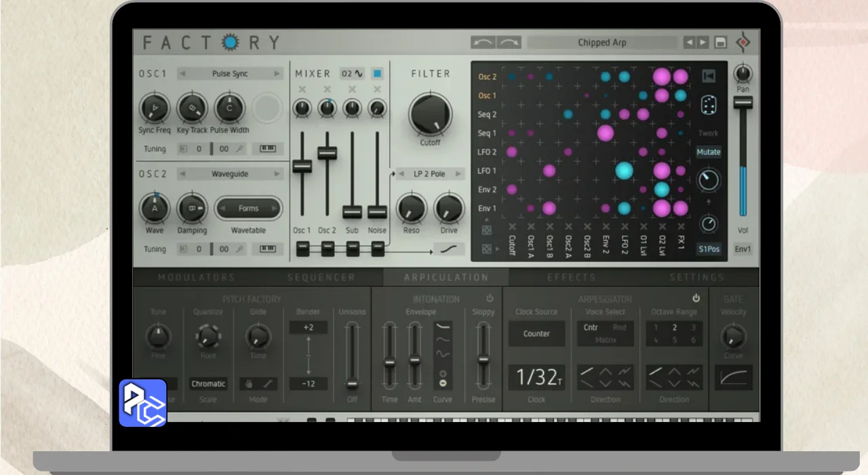Select next OSC 1 waveform after Pulse Sync

point(277,73)
